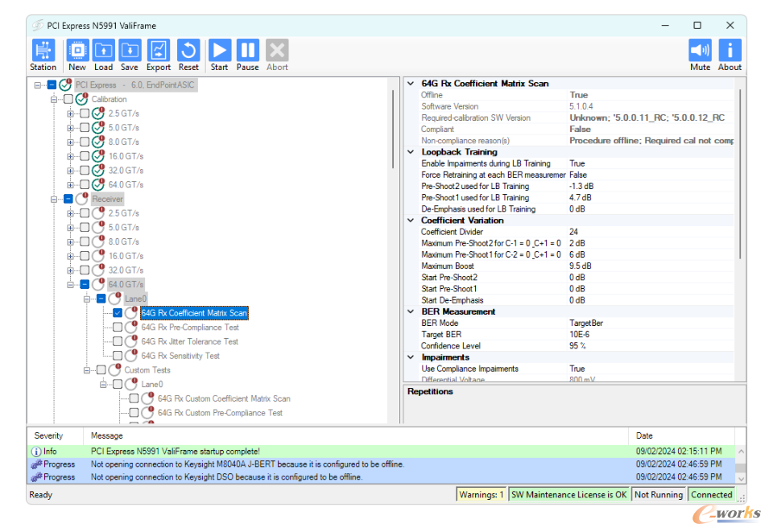Select the Coefficient Divider value 24
This screenshot has width=769, height=532.
pyautogui.click(x=573, y=232)
